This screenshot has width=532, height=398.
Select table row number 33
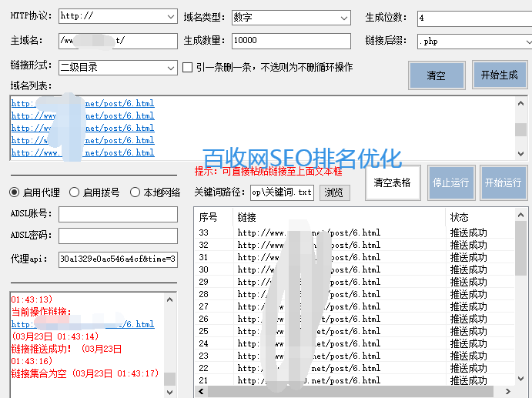[x=355, y=232]
